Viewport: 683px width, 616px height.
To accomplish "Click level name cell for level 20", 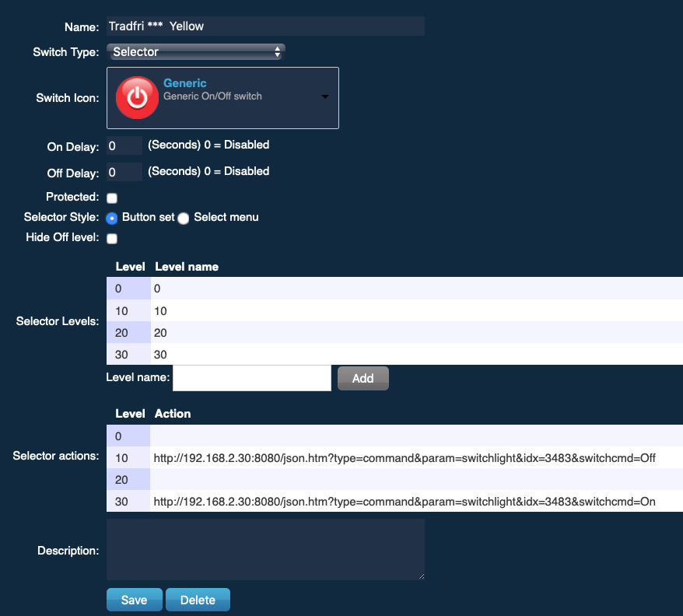I will coord(416,332).
